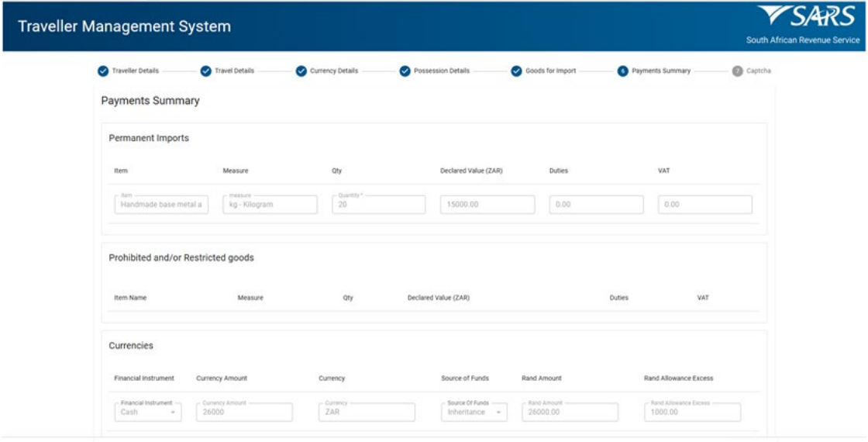Click the Traveller Management System title
The image size is (868, 442).
[x=124, y=26]
